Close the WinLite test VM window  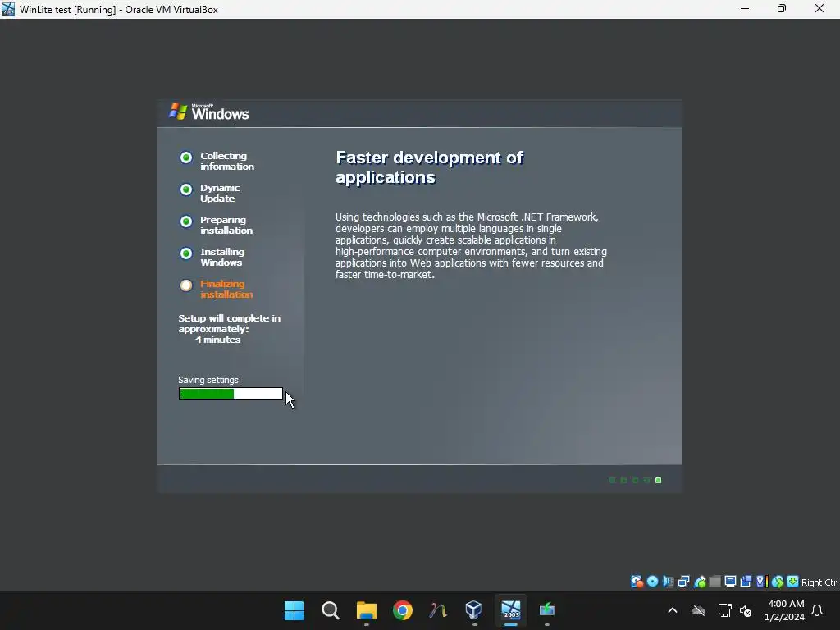tap(819, 9)
